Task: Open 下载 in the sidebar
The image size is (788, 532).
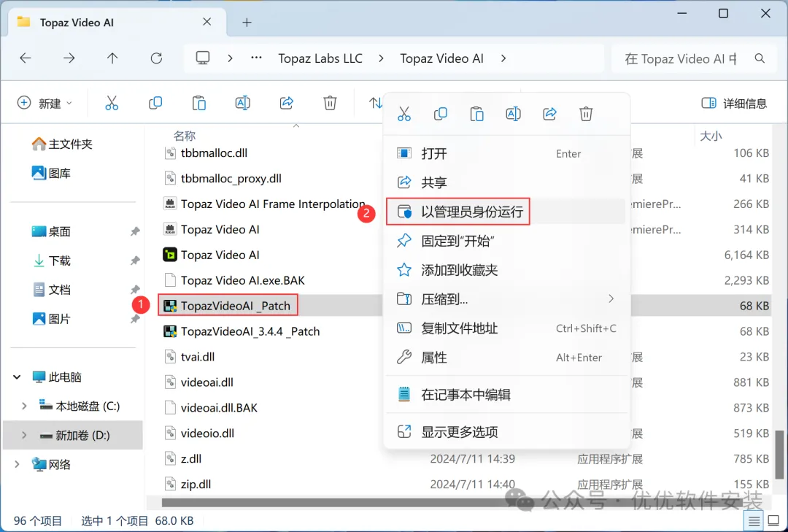Action: pyautogui.click(x=51, y=261)
